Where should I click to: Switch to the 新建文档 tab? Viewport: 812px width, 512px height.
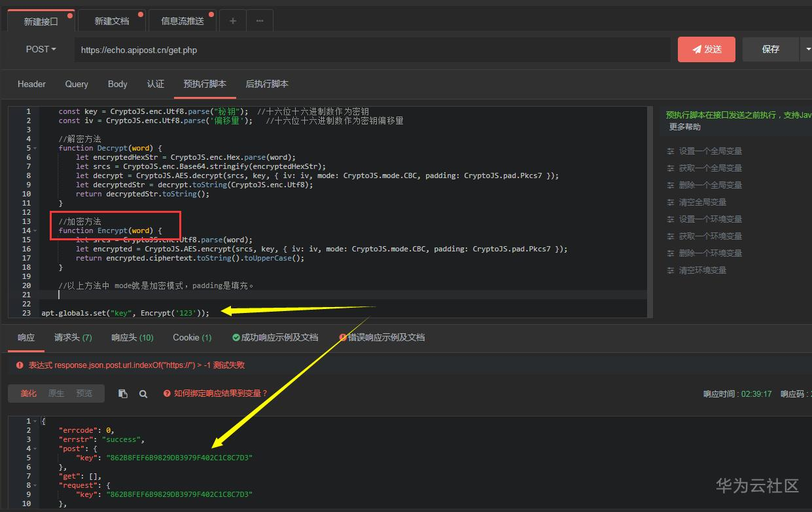coord(112,21)
